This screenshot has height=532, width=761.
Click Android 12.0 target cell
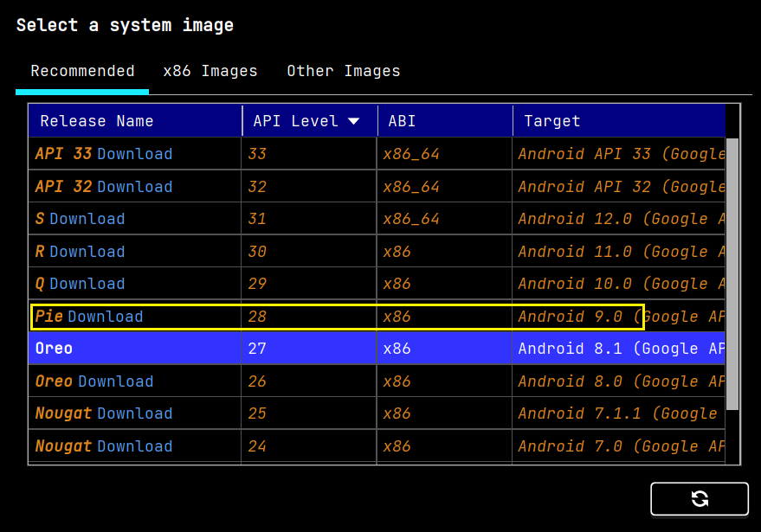(x=619, y=219)
